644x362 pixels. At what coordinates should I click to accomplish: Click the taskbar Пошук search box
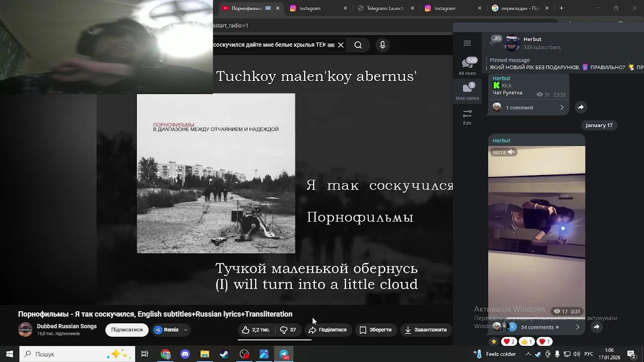click(x=77, y=354)
